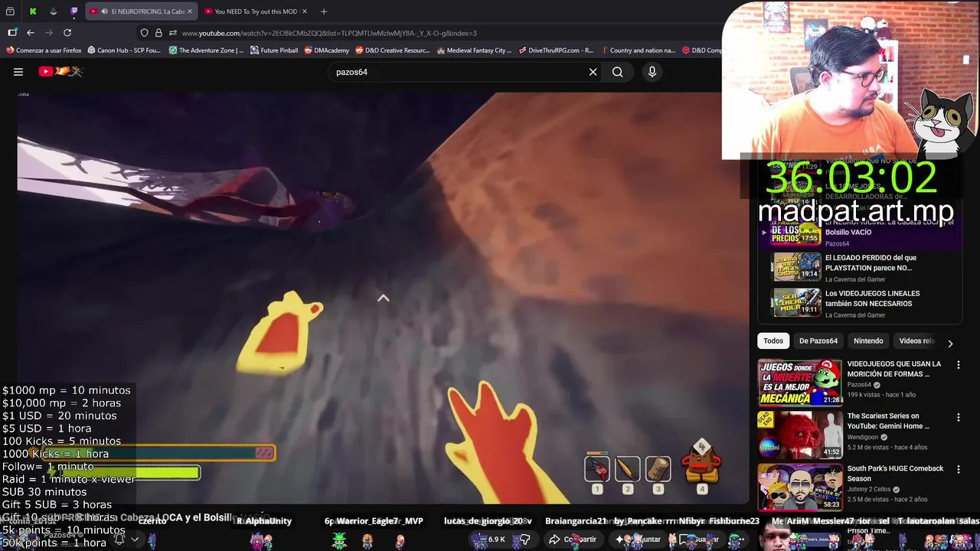Reload the current page
This screenshot has width=980, height=551.
pyautogui.click(x=67, y=33)
